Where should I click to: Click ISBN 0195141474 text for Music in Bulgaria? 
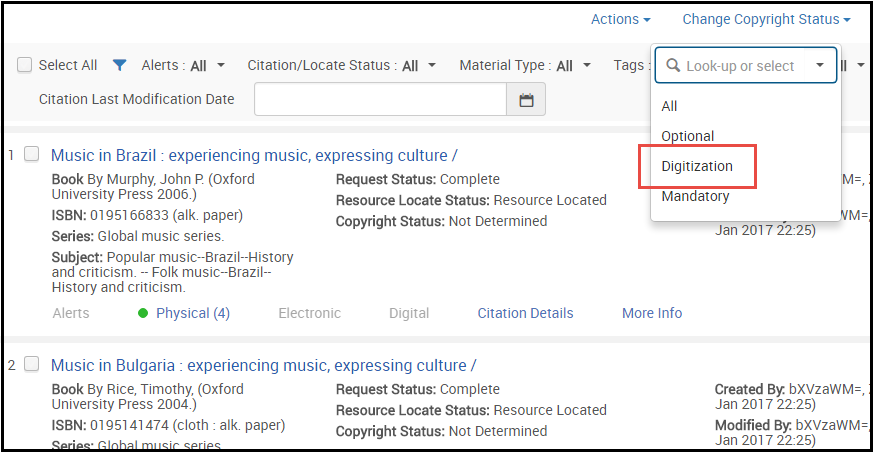(168, 426)
